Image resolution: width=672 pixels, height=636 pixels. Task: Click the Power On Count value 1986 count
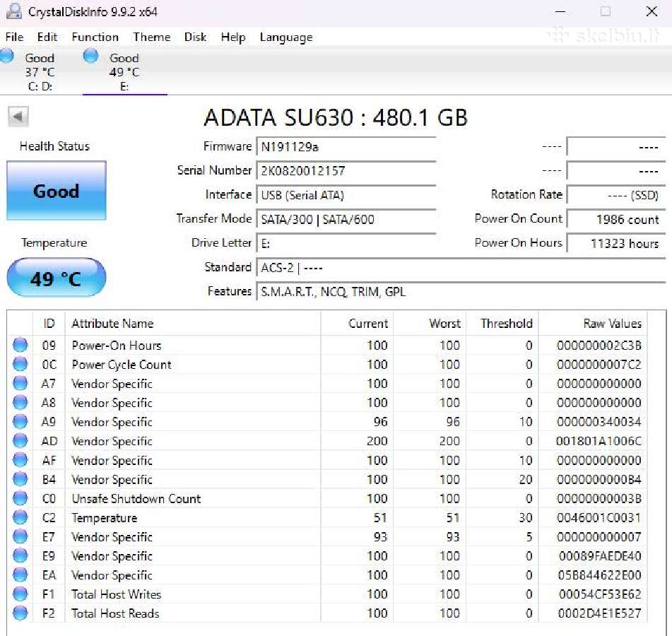616,220
